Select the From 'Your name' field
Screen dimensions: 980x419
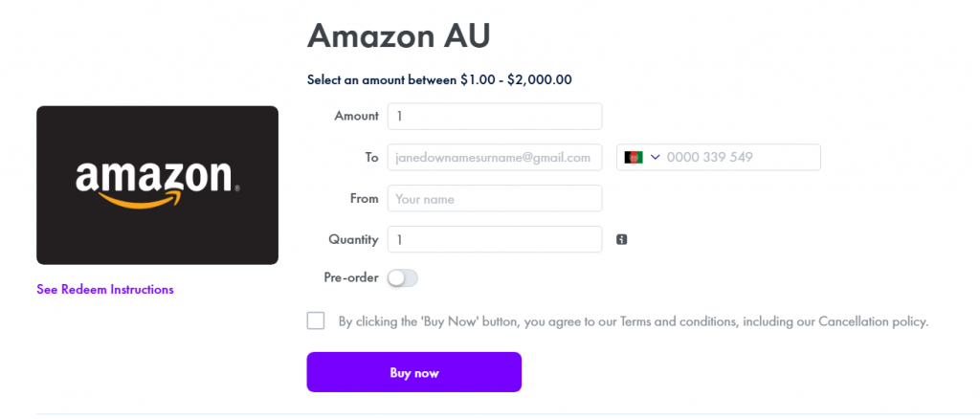[x=494, y=198]
